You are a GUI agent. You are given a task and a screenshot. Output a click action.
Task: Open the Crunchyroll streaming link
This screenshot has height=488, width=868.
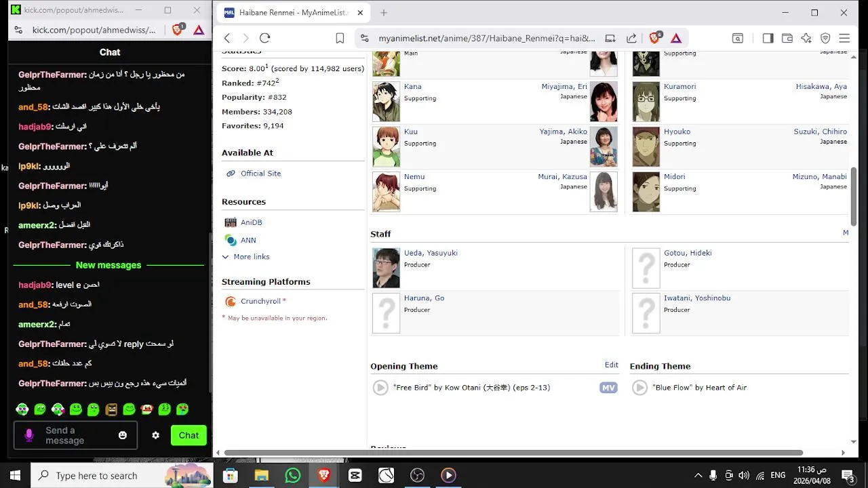(x=260, y=301)
